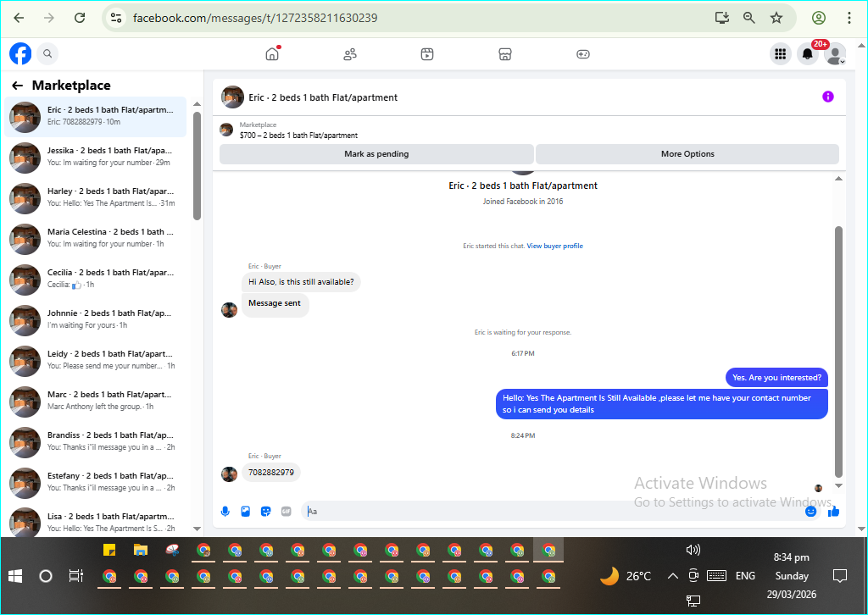This screenshot has width=868, height=615.
Task: Click the ENG language indicator
Action: tap(745, 576)
